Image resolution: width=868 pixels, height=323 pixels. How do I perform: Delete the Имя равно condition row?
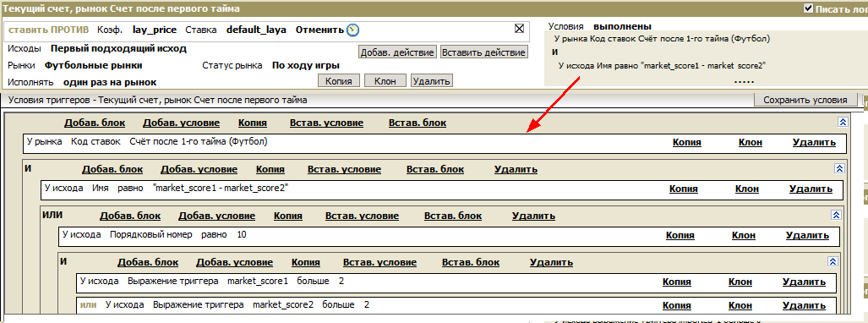[811, 189]
